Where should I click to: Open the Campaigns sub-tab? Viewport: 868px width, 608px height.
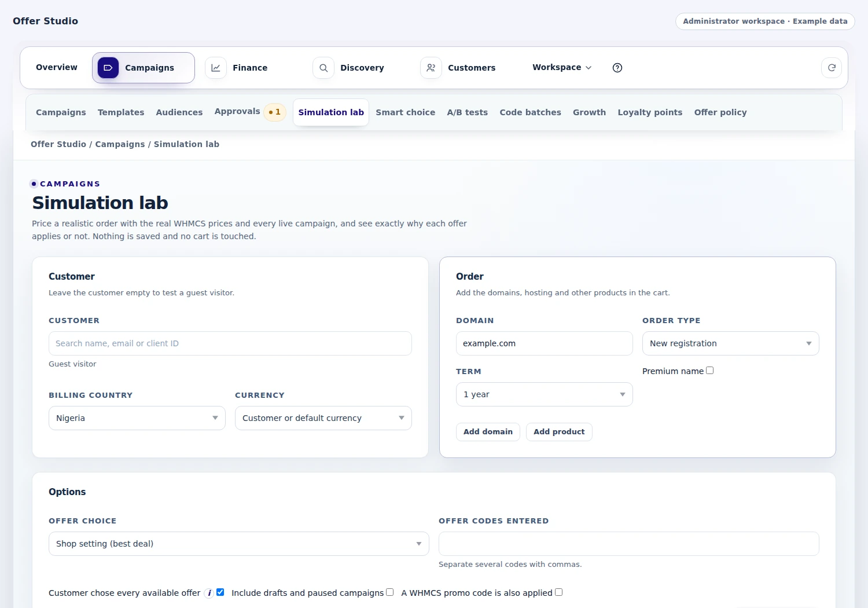(x=61, y=112)
